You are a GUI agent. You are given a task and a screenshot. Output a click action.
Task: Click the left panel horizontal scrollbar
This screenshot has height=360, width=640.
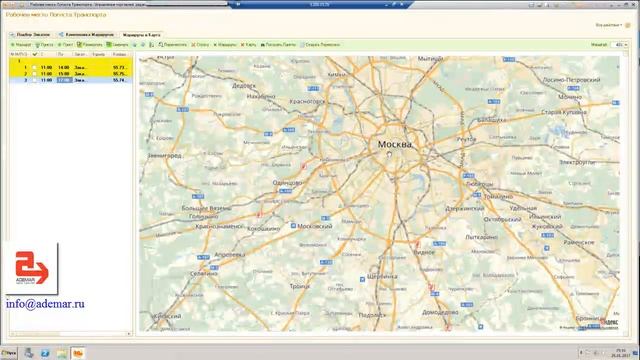(x=68, y=334)
